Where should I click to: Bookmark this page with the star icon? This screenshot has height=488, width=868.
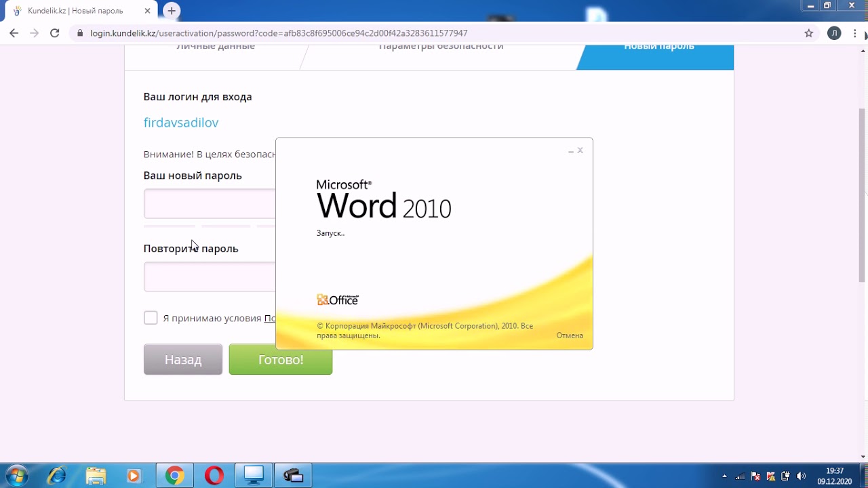tap(808, 33)
